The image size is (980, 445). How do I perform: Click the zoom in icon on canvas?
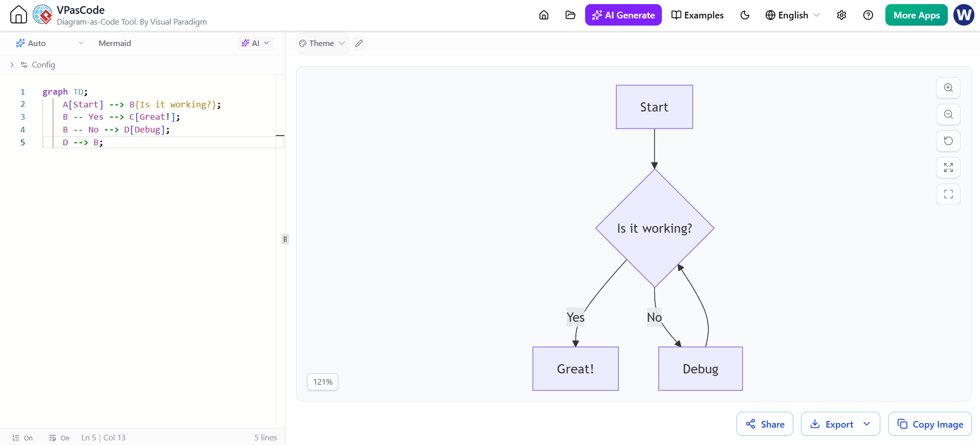[x=948, y=87]
